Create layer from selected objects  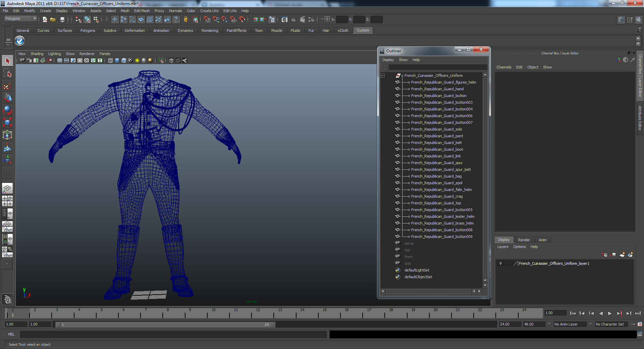tap(630, 255)
